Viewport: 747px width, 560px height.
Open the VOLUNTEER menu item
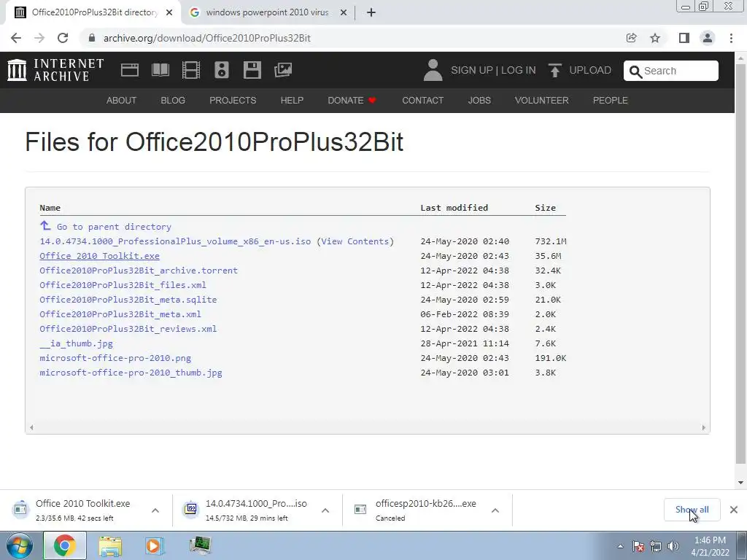point(542,101)
